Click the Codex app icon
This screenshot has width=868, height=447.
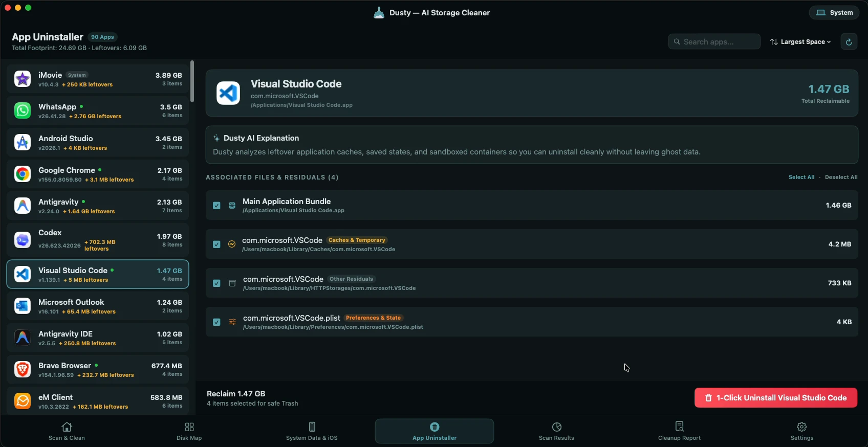[x=23, y=240]
